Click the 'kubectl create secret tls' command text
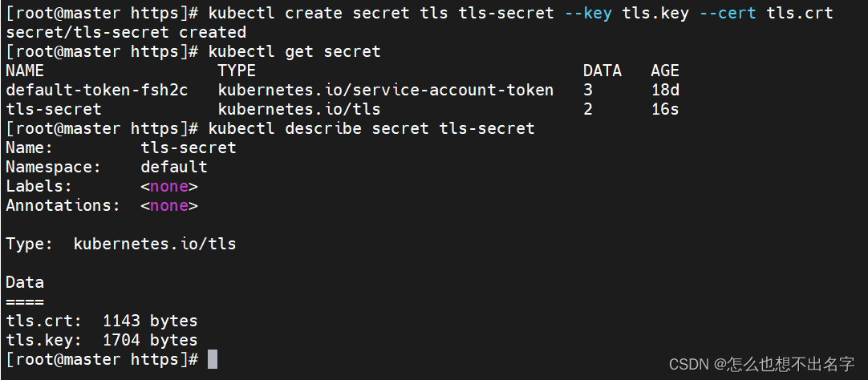868x380 pixels. [x=328, y=14]
